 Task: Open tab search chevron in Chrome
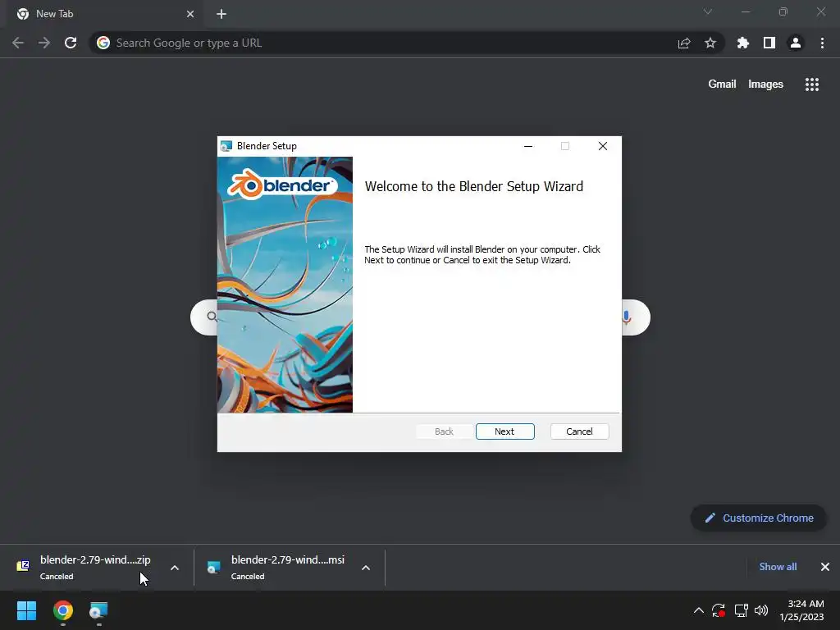coord(708,11)
